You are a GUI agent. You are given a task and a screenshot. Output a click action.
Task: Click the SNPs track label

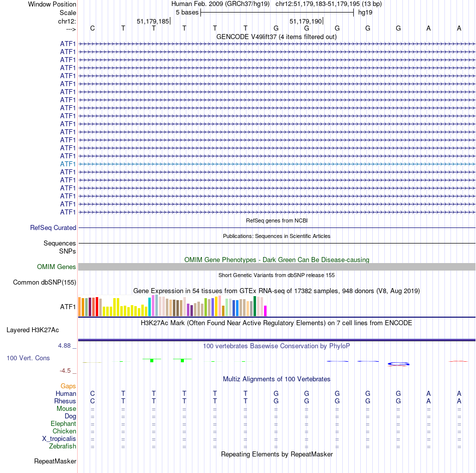[68, 251]
